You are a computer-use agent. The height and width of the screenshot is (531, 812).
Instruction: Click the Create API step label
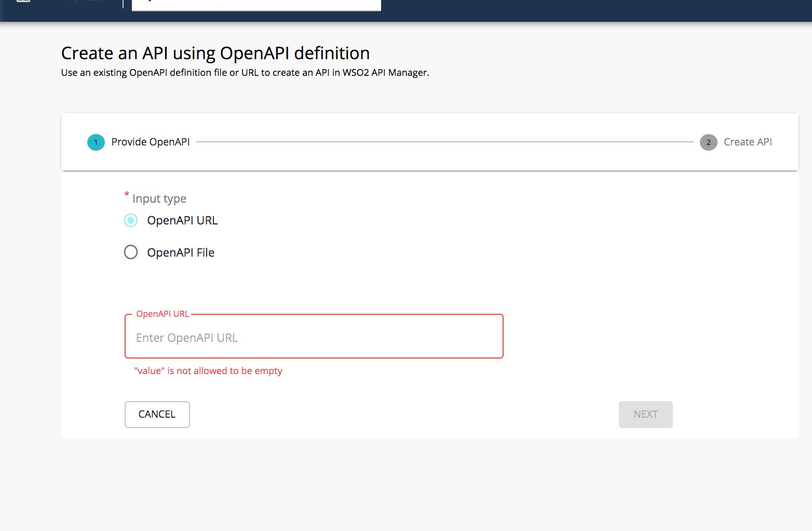(x=748, y=142)
